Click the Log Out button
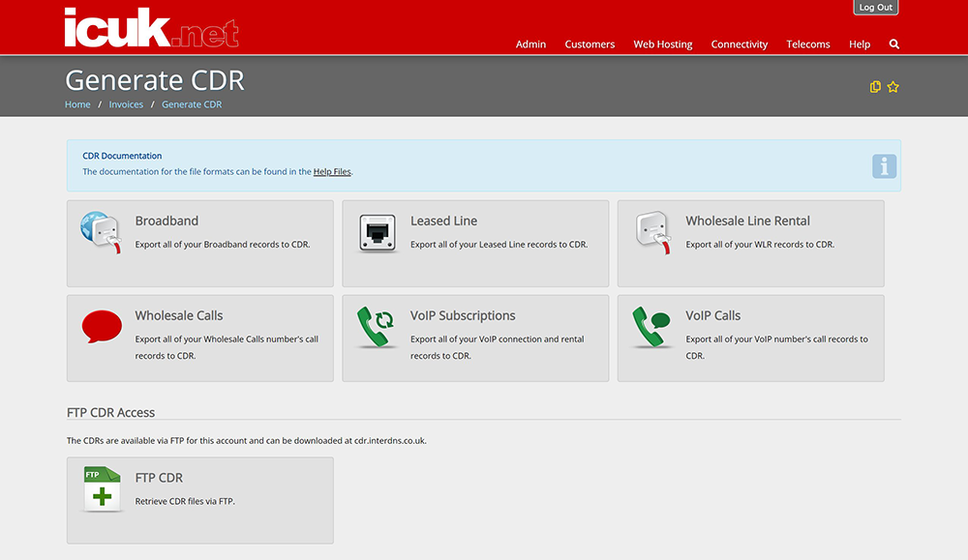Image resolution: width=968 pixels, height=560 pixels. click(x=875, y=8)
